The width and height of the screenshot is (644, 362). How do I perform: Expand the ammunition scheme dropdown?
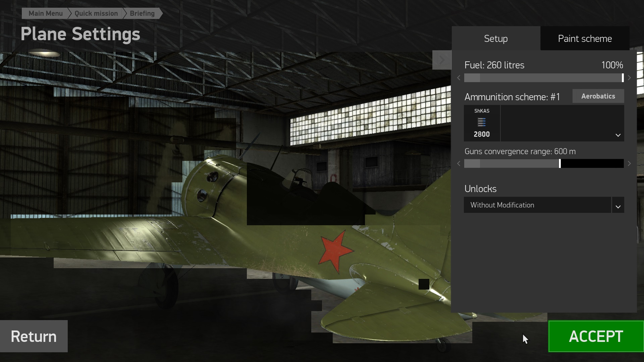pos(618,135)
